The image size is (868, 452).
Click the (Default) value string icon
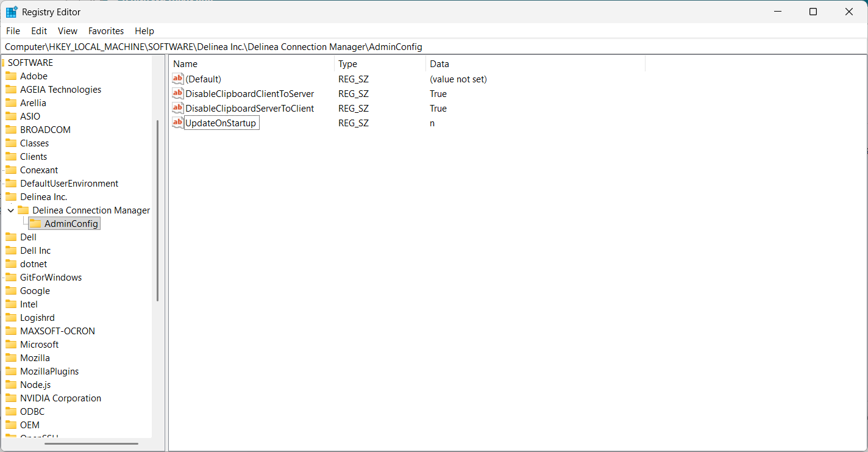[x=177, y=79]
